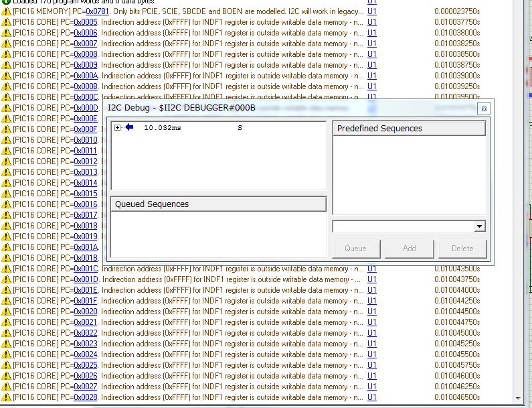Select timestamp 0.010044000s
The height and width of the screenshot is (408, 532).
tap(457, 290)
